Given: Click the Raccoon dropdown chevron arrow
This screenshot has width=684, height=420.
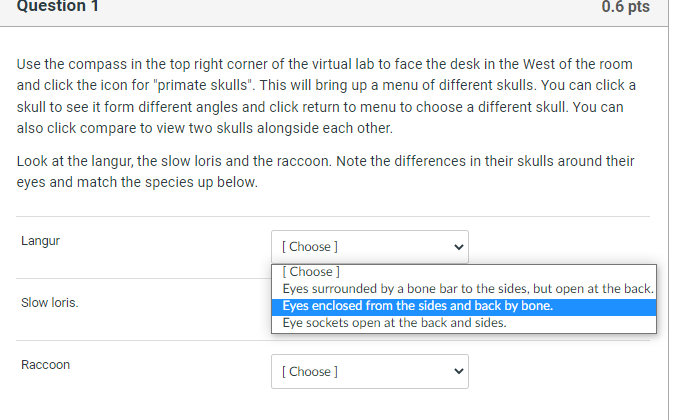Looking at the screenshot, I should tap(459, 372).
